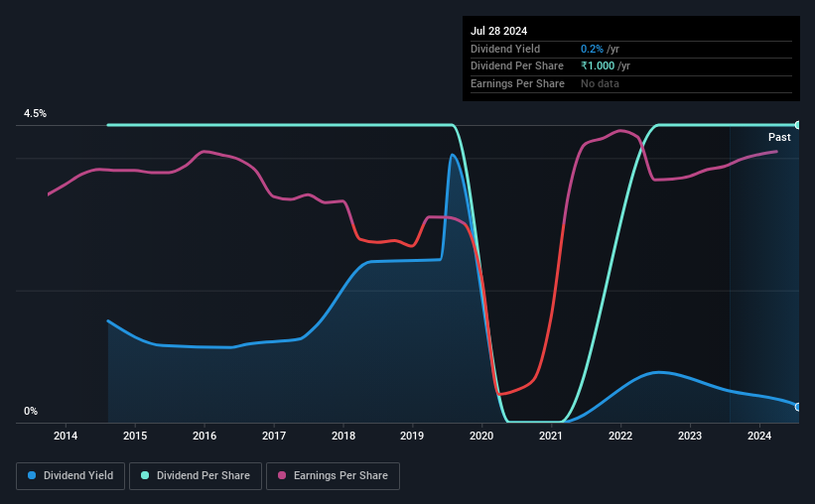Toggle the Dividend Per Share legend button

[x=196, y=476]
